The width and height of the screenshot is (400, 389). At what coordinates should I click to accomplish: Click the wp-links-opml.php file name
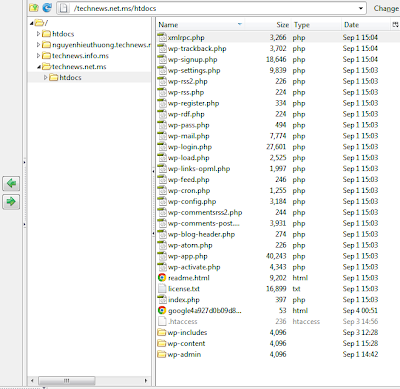point(199,169)
